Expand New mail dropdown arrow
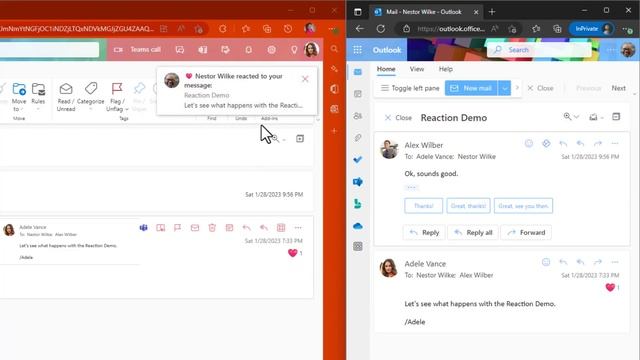 (504, 88)
